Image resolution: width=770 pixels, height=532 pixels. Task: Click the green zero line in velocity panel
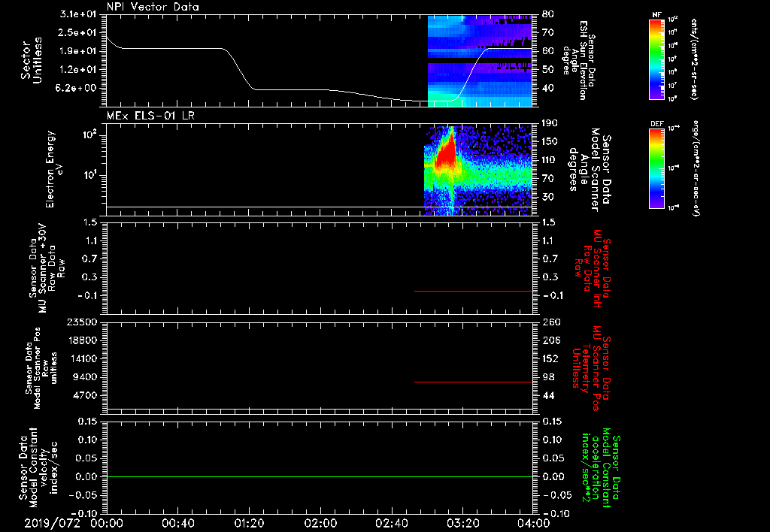pyautogui.click(x=320, y=476)
